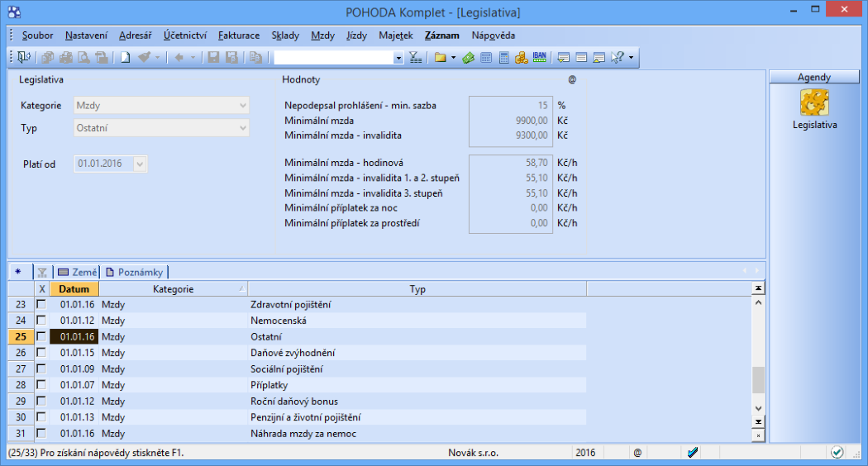
Task: Expand the Typ dropdown showing Ostatní
Action: pos(242,128)
